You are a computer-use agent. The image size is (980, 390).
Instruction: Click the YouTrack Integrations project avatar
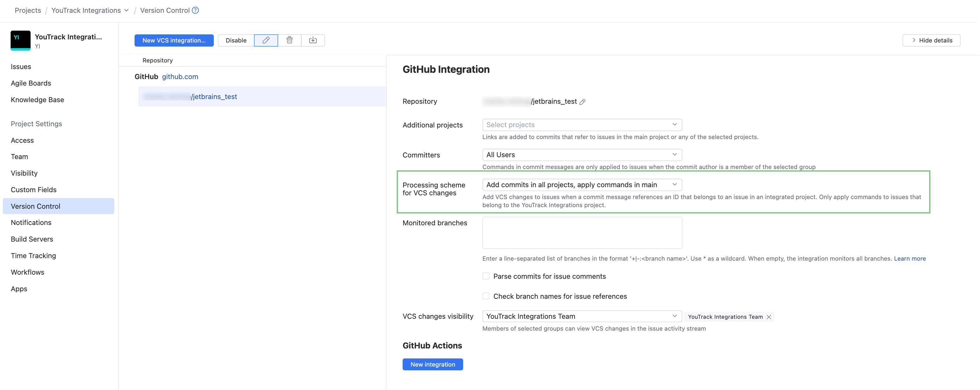(x=20, y=40)
